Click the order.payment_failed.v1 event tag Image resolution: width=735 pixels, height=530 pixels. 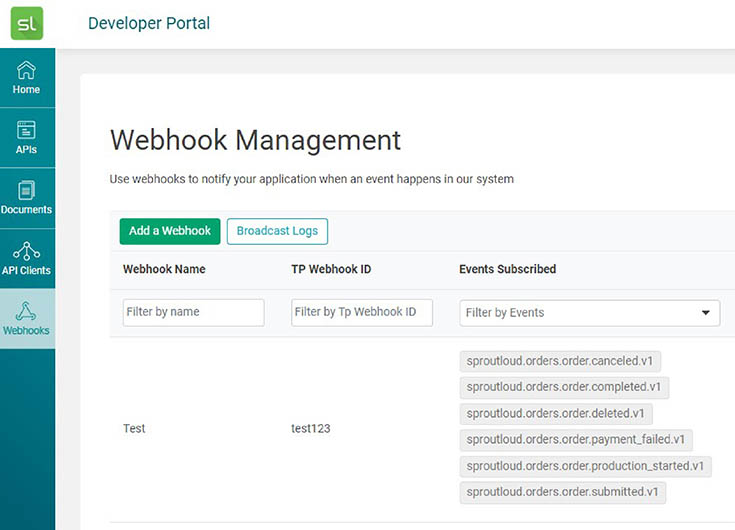point(576,440)
